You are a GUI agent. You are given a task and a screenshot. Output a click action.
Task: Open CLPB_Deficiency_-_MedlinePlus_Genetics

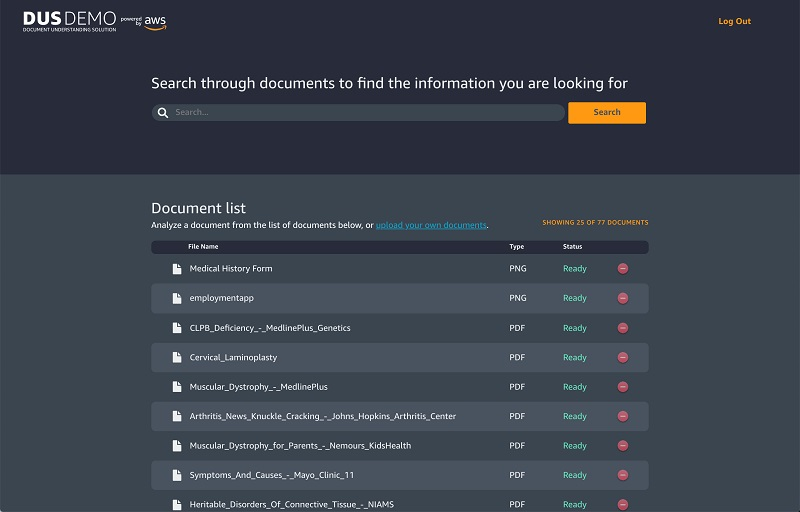point(270,328)
